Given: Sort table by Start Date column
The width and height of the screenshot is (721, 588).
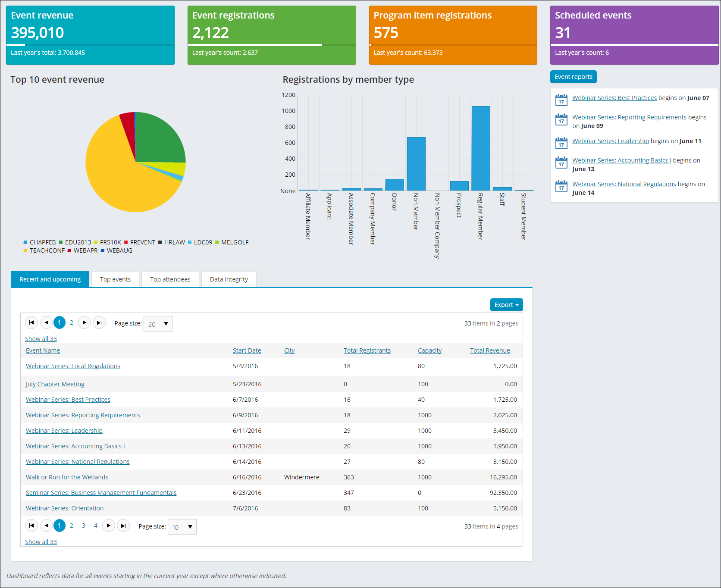Looking at the screenshot, I should (247, 350).
